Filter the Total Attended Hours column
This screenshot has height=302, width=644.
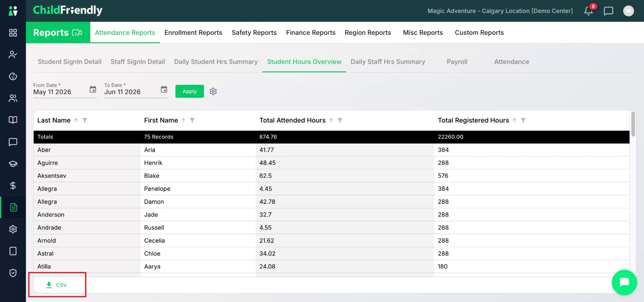[340, 120]
